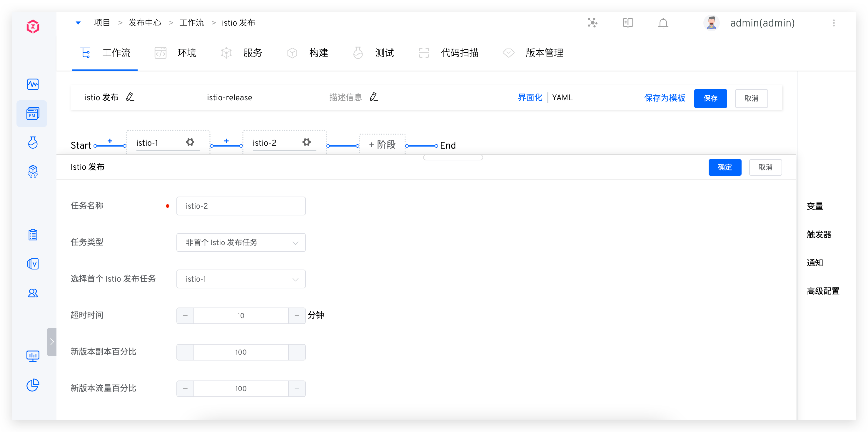Select the flask test icon in left sidebar

tap(32, 143)
